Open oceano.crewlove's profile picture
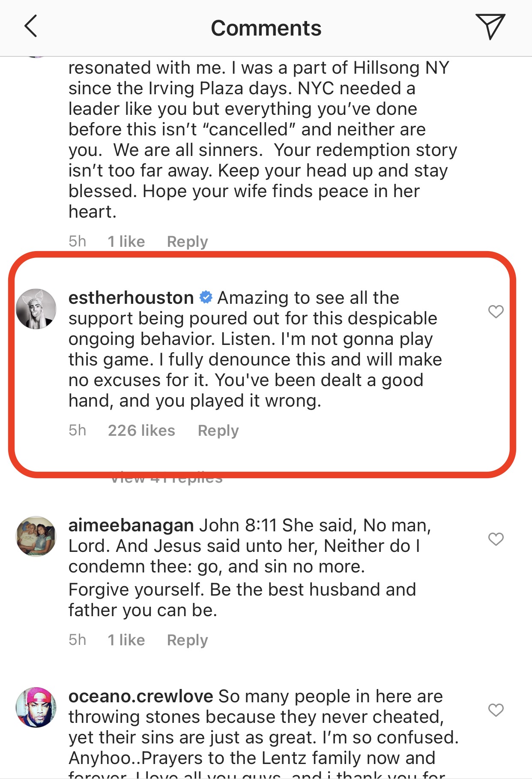The image size is (532, 779). 36,708
